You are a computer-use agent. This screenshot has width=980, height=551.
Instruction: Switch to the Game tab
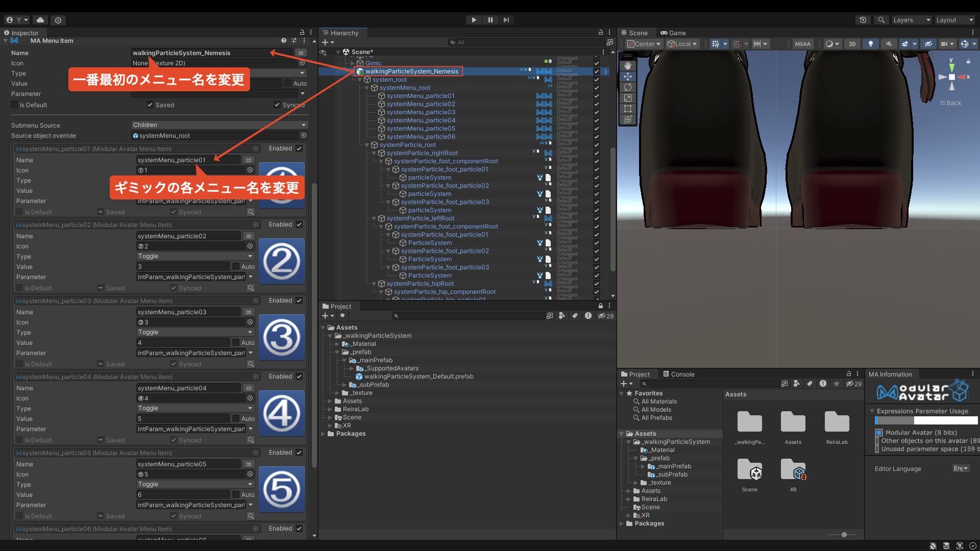point(673,33)
